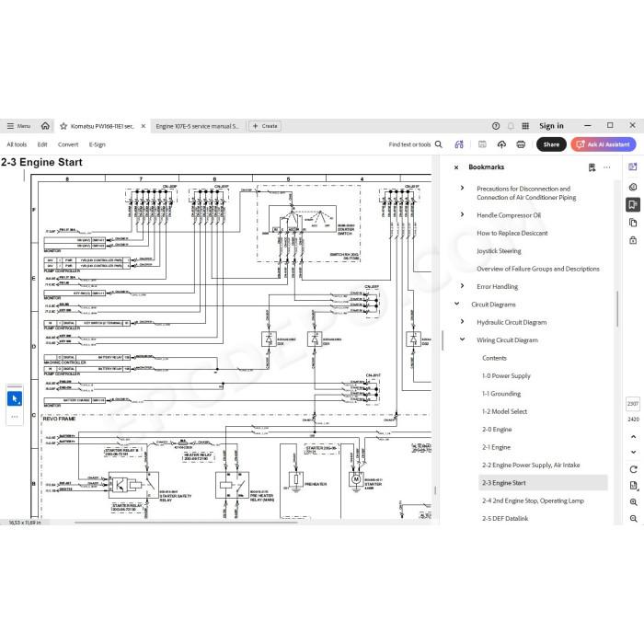Open 2-5 DEF Datalink bookmark
Screen dimensions: 644x644
point(505,518)
